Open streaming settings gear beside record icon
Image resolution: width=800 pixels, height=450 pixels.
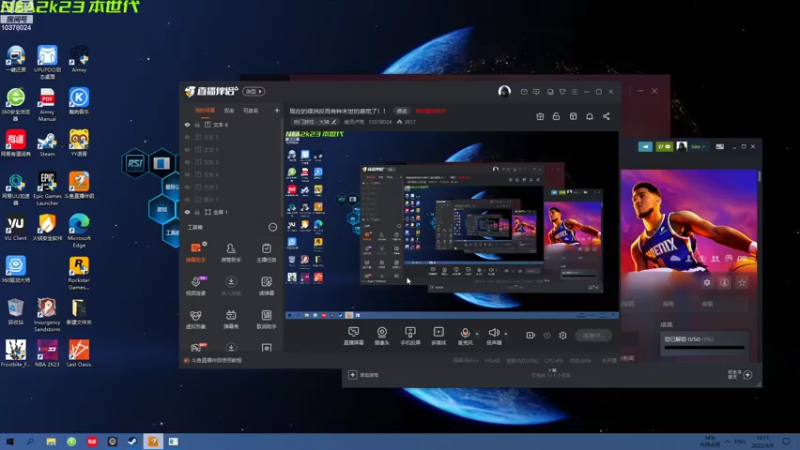563,335
